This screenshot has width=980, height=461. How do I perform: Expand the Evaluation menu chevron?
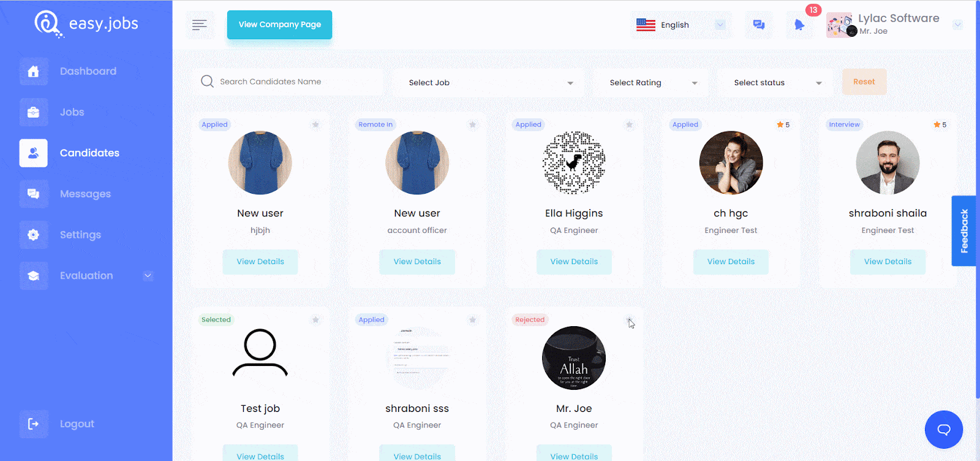(x=148, y=276)
